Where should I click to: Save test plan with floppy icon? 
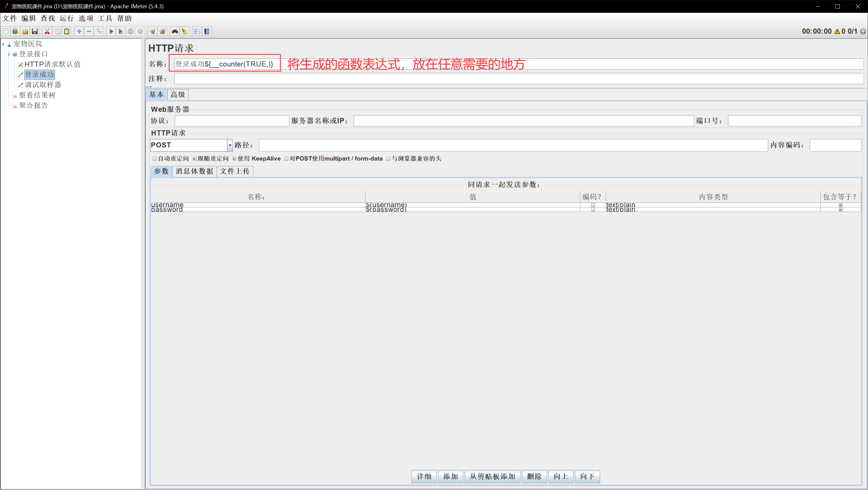coord(35,31)
